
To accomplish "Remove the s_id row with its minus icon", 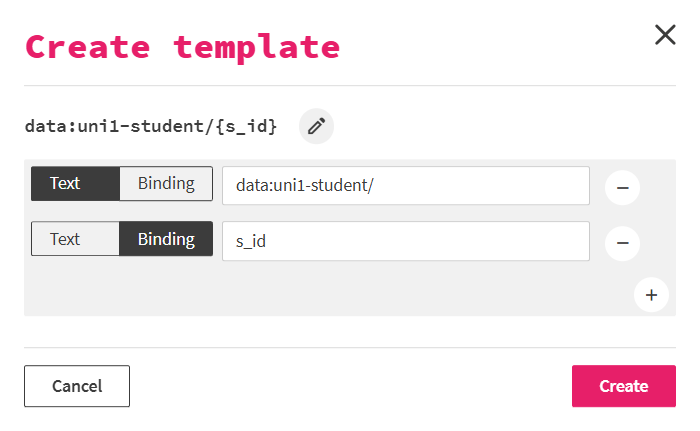I will click(x=622, y=241).
